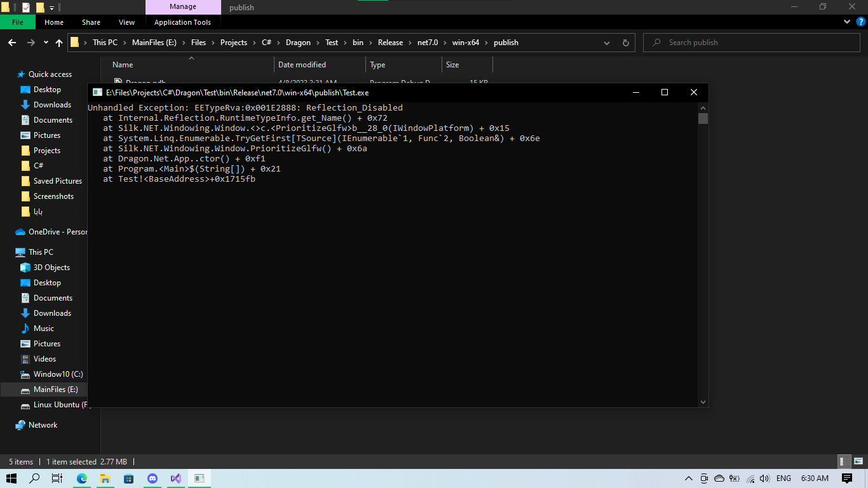Expand the breadcrumb chevron after Projects
The image size is (868, 488).
[x=254, y=43]
